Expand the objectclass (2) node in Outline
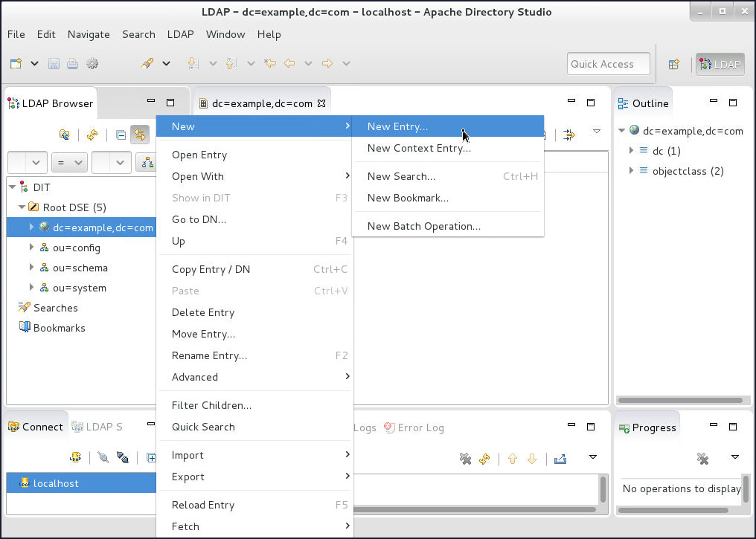This screenshot has width=756, height=539. click(x=631, y=170)
